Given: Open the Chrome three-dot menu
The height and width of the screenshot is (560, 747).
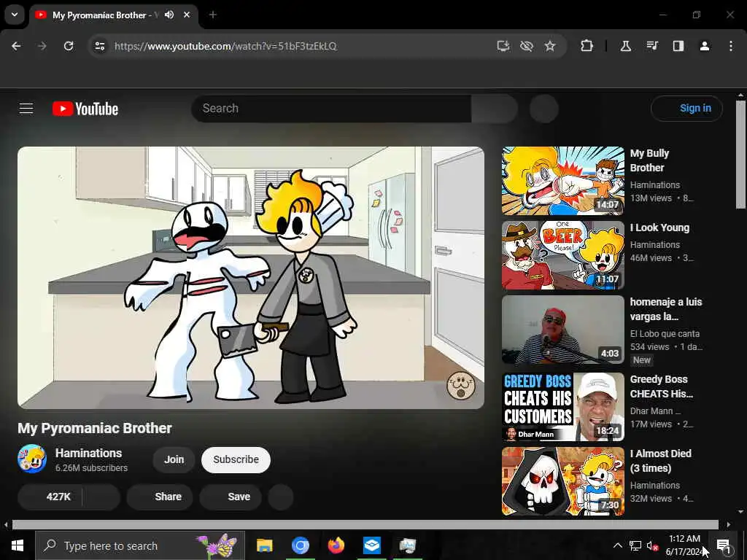Looking at the screenshot, I should coord(731,46).
